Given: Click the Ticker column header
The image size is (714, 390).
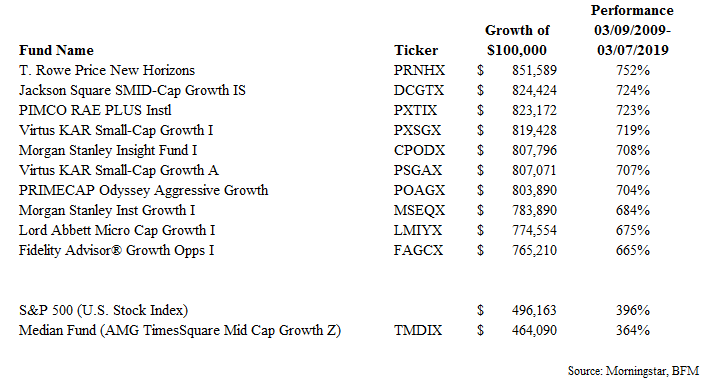Looking at the screenshot, I should 416,50.
